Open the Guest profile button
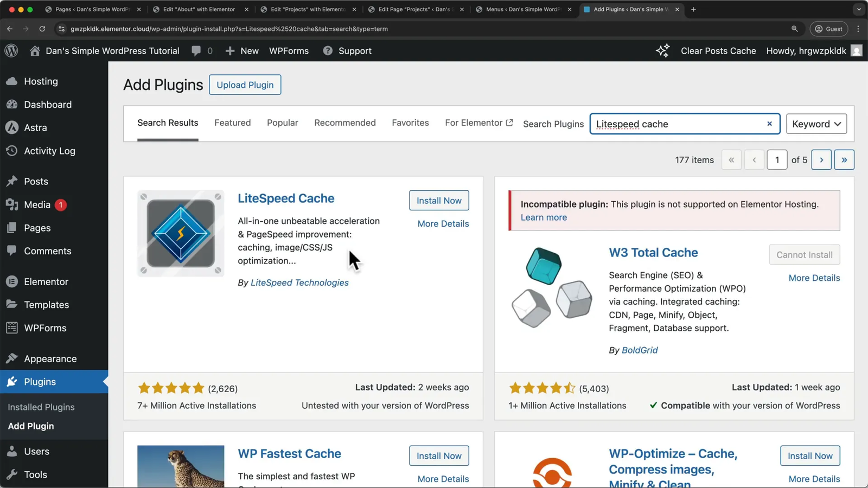Screen dimensions: 868x488 [828, 29]
